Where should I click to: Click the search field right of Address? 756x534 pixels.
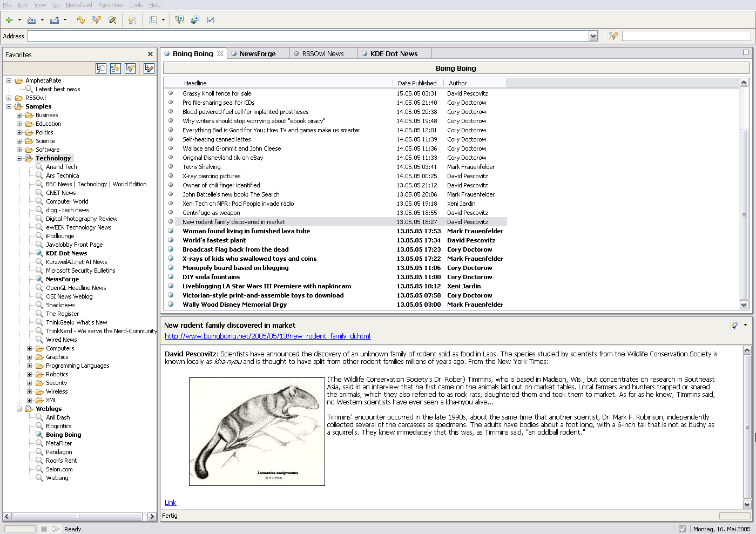tap(686, 36)
